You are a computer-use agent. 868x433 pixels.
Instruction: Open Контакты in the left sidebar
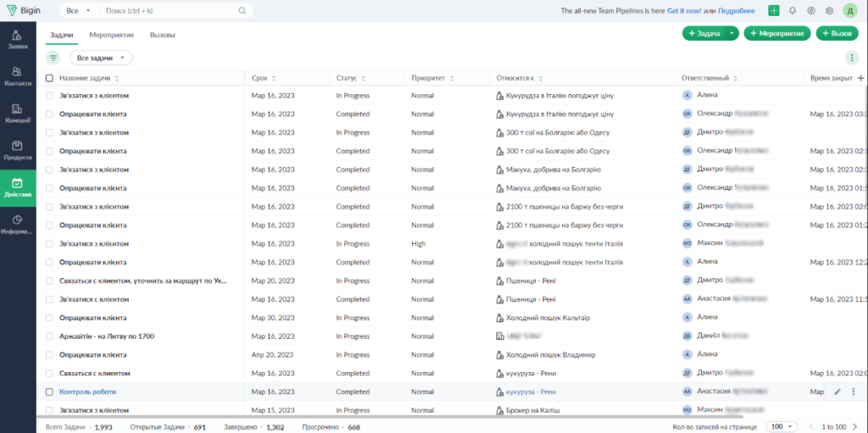coord(18,76)
